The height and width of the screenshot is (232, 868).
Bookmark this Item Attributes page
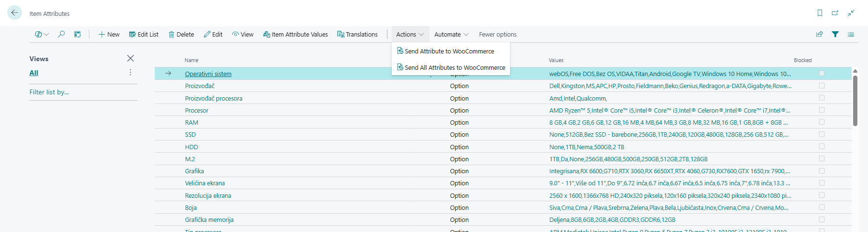pos(820,13)
